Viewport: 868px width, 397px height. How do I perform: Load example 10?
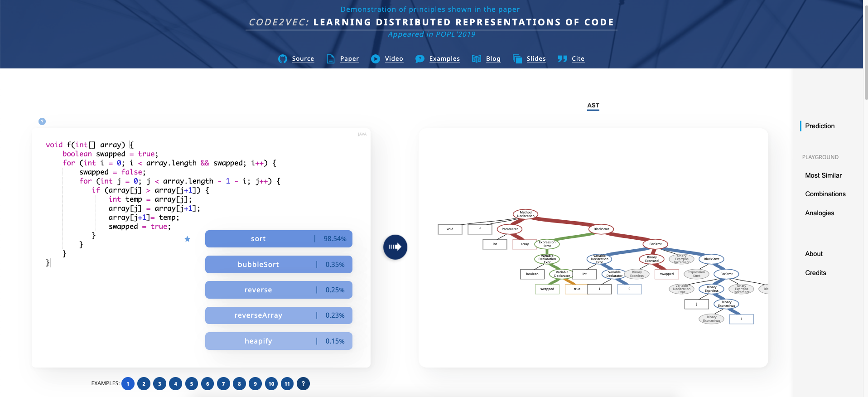point(271,384)
